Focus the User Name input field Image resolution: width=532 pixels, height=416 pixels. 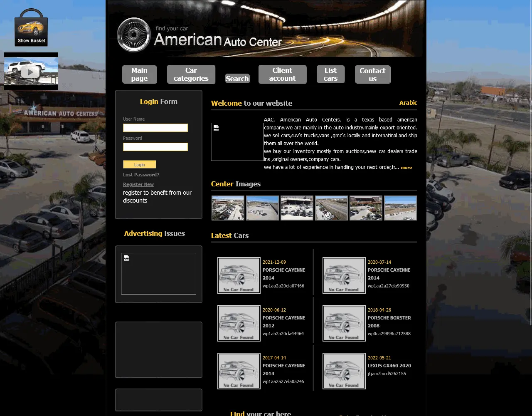pos(155,128)
